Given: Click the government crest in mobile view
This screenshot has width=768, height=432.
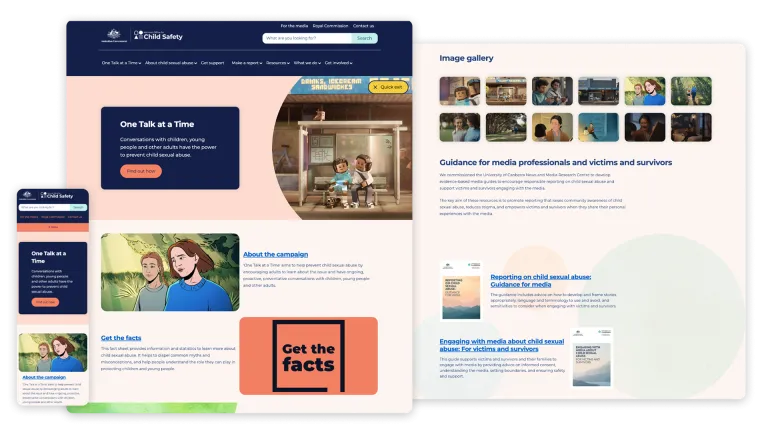Looking at the screenshot, I should tap(27, 195).
